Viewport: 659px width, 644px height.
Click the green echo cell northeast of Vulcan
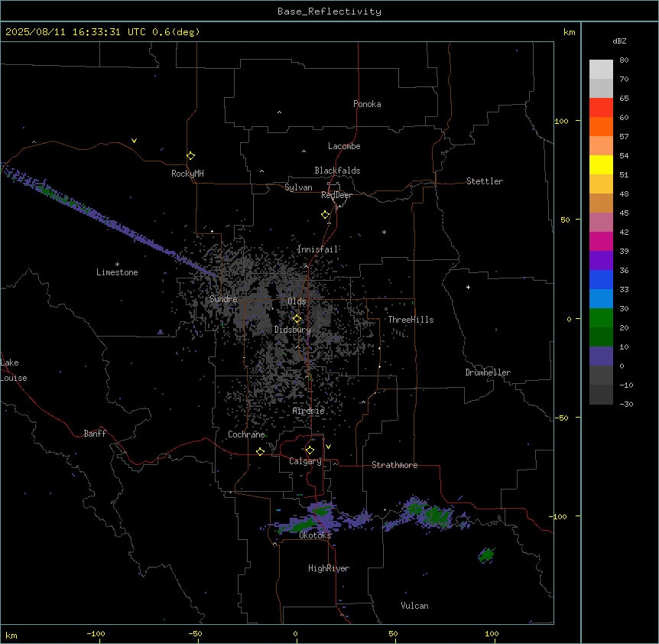pyautogui.click(x=487, y=555)
